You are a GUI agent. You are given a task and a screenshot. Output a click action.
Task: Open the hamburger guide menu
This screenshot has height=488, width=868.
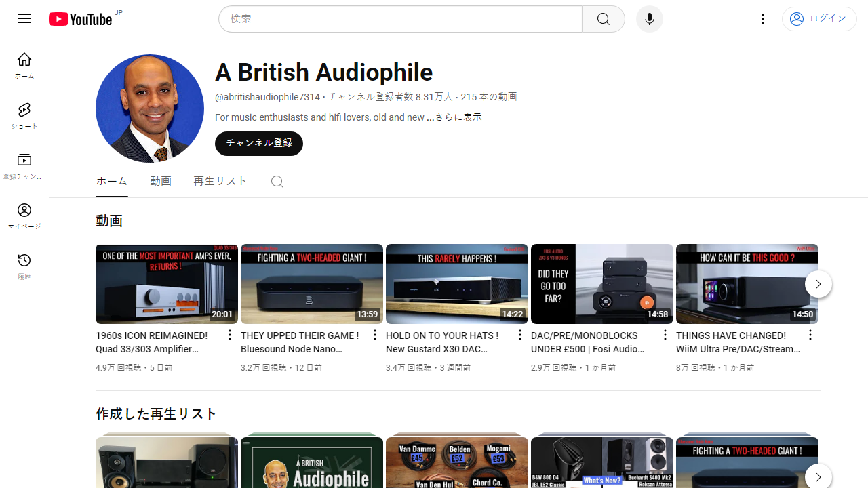pos(24,19)
